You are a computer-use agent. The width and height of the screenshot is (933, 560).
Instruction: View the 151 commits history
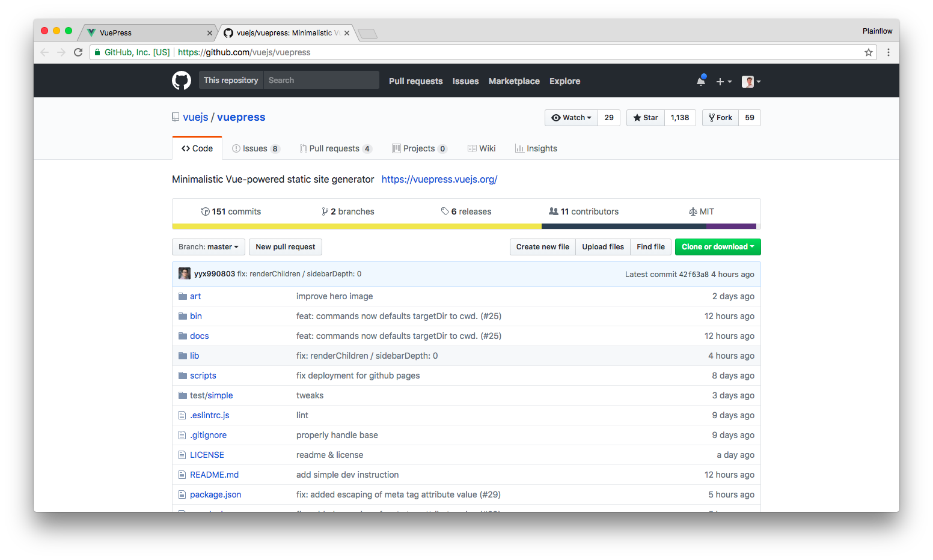point(231,212)
